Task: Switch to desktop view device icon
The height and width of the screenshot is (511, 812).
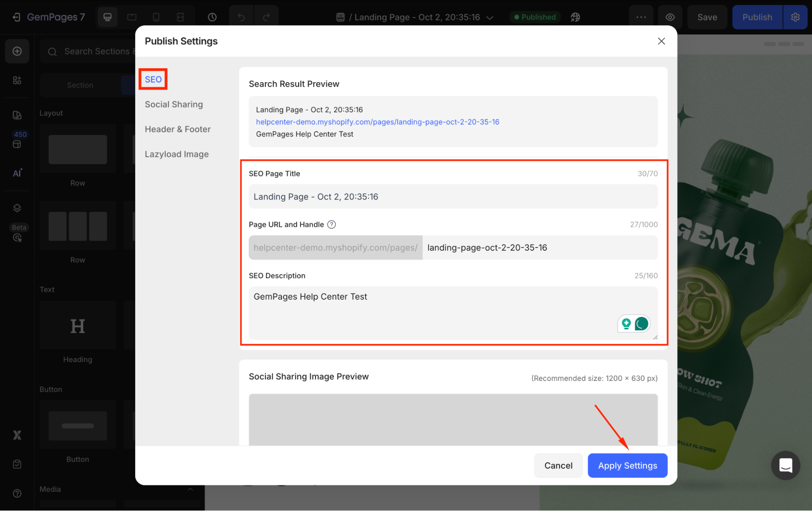Action: (107, 17)
